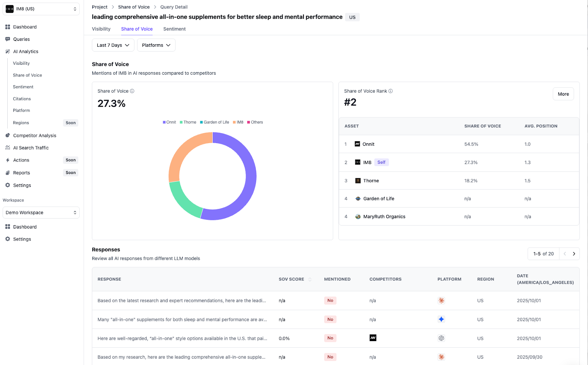Open AI Analytics via its sparkle icon
Viewport: 588px width, 365px height.
(x=8, y=52)
